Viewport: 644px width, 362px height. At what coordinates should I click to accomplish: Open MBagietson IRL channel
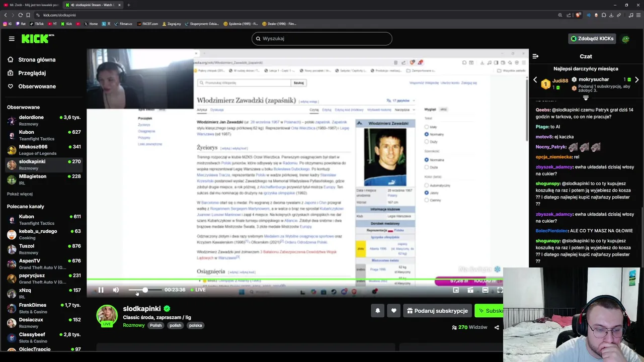tap(44, 179)
